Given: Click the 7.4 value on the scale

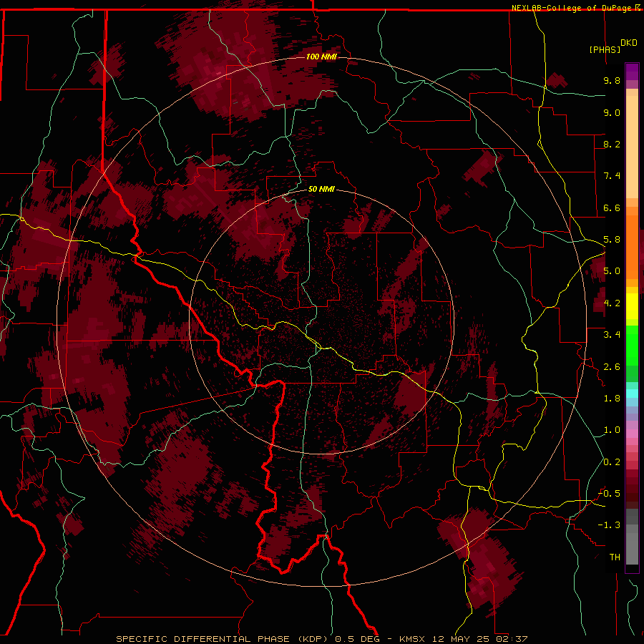Looking at the screenshot, I should pos(612,176).
